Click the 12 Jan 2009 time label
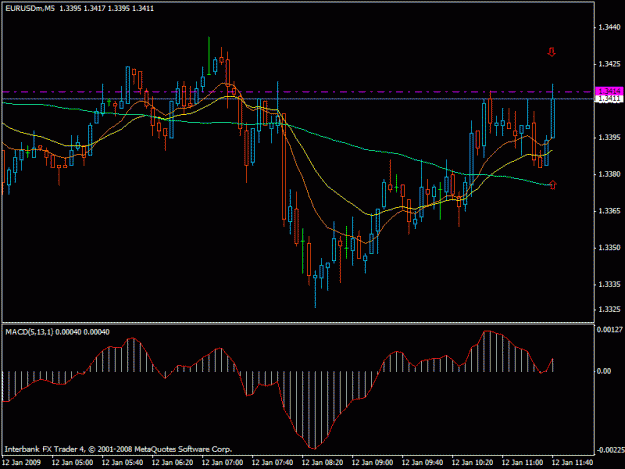Viewport: 625px width, 469px height. [x=22, y=462]
